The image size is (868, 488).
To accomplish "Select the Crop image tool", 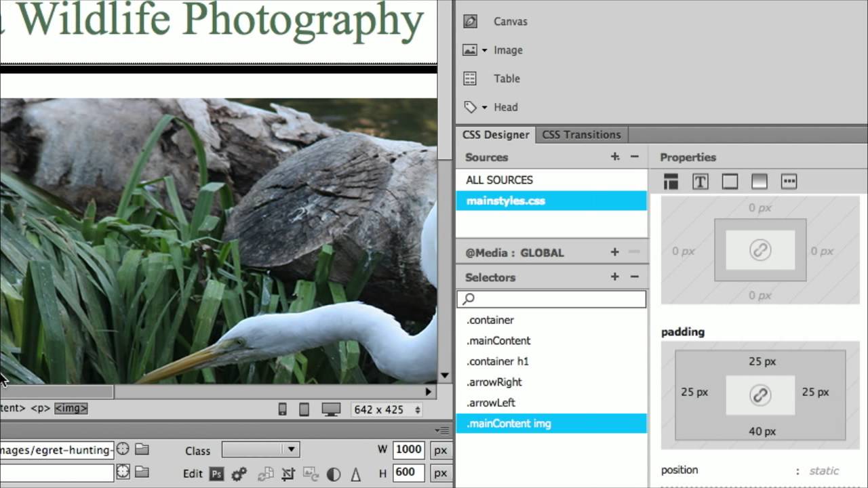I will 288,474.
